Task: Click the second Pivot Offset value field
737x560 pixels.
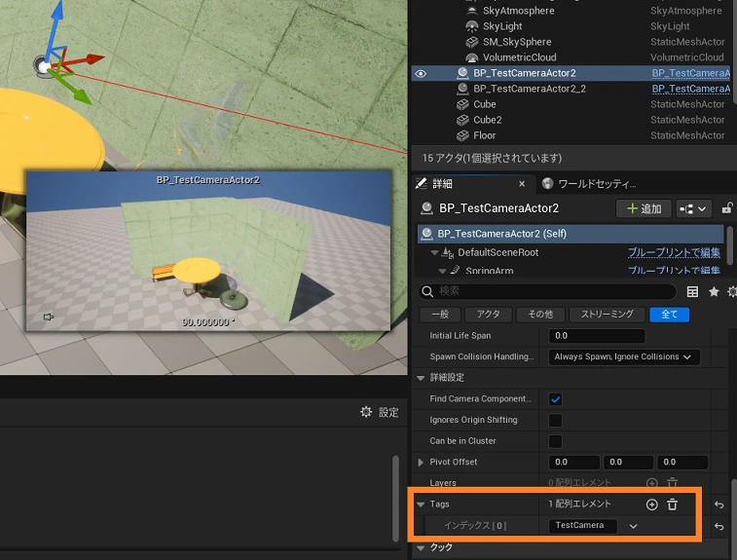Action: 628,463
